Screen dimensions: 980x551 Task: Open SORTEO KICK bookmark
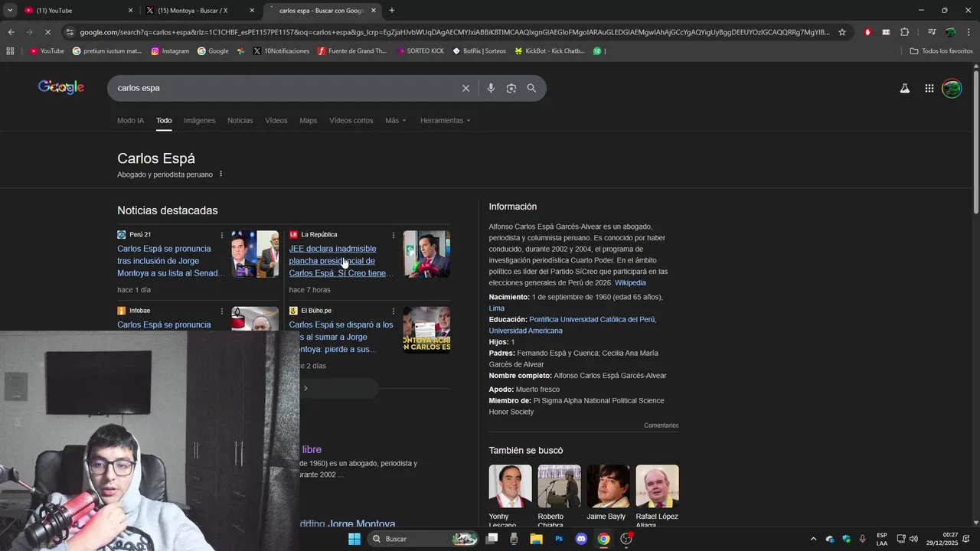pyautogui.click(x=420, y=51)
